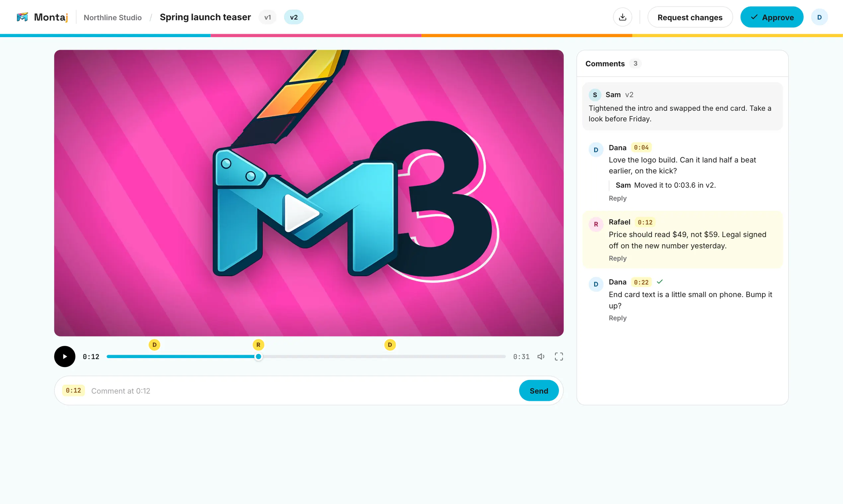Open the user avatar D in the header

pos(819,17)
